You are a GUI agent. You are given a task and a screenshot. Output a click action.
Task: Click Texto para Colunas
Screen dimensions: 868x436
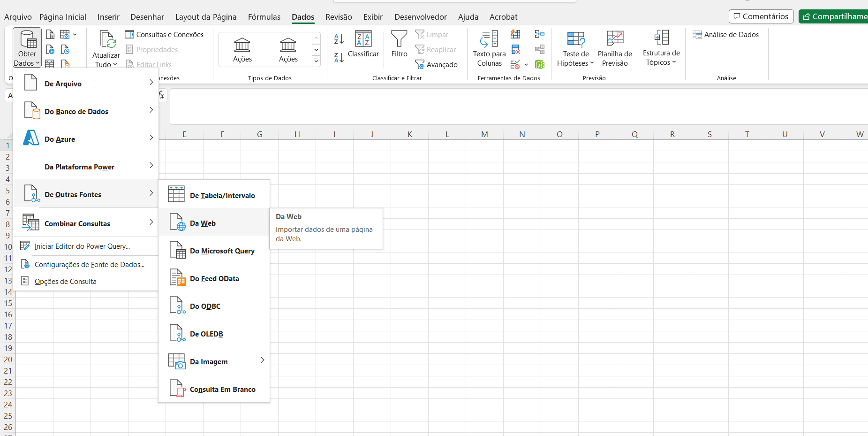coord(489,49)
